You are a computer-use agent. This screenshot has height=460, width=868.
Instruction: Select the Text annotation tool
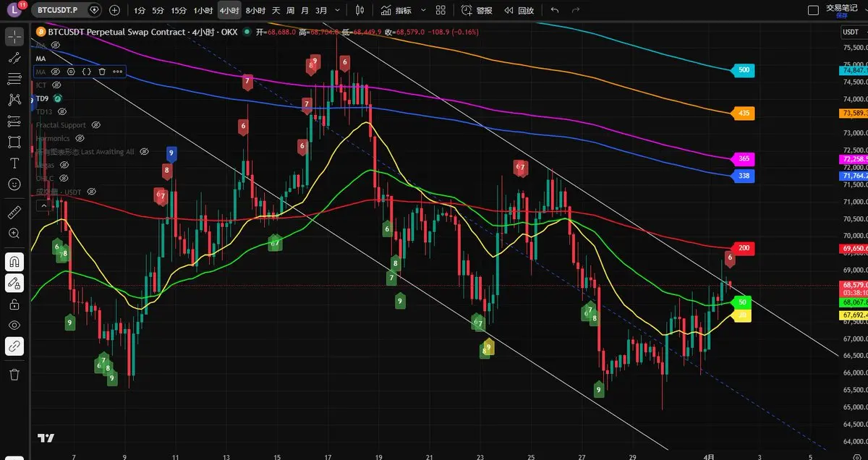14,163
